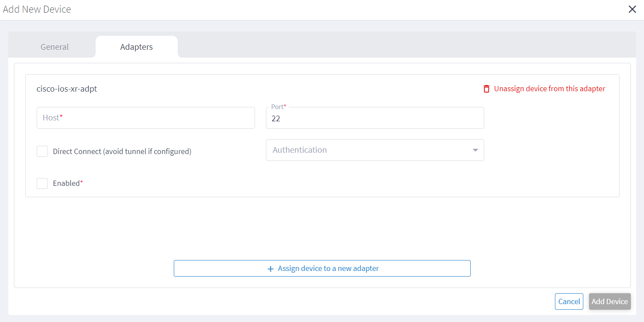Screen dimensions: 644x322
Task: Tick the Direct Connect checkbox
Action: [42, 151]
